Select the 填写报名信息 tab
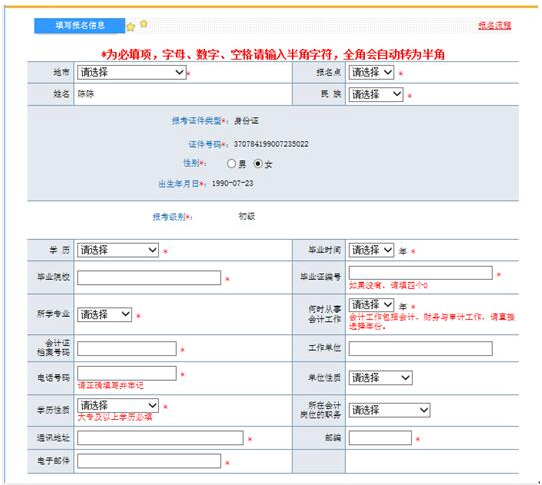Screen dimensions: 542x485 (80, 26)
